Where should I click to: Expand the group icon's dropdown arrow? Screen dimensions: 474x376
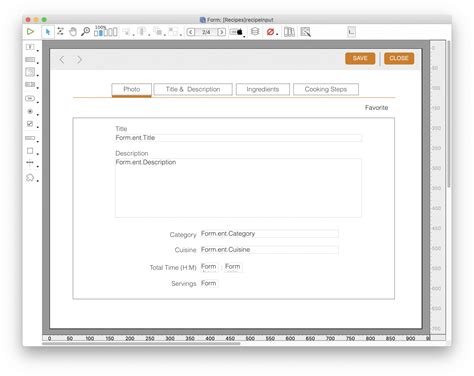[x=181, y=35]
